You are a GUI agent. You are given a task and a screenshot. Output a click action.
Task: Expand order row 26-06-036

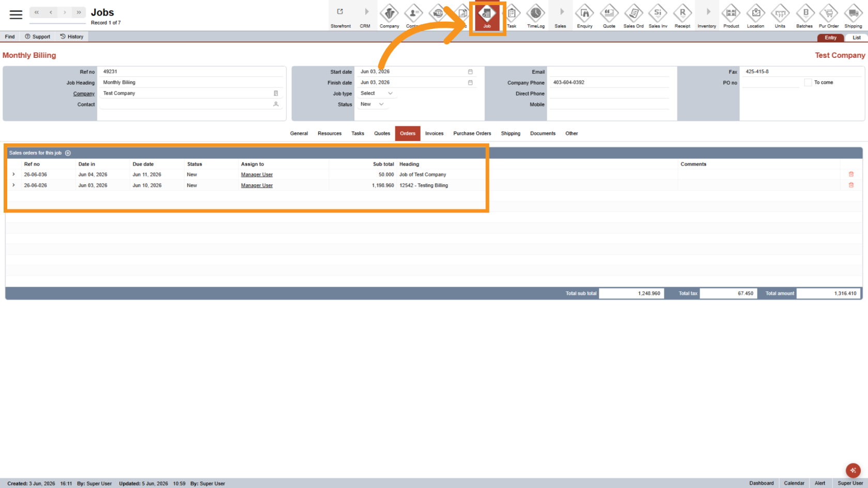click(x=13, y=175)
